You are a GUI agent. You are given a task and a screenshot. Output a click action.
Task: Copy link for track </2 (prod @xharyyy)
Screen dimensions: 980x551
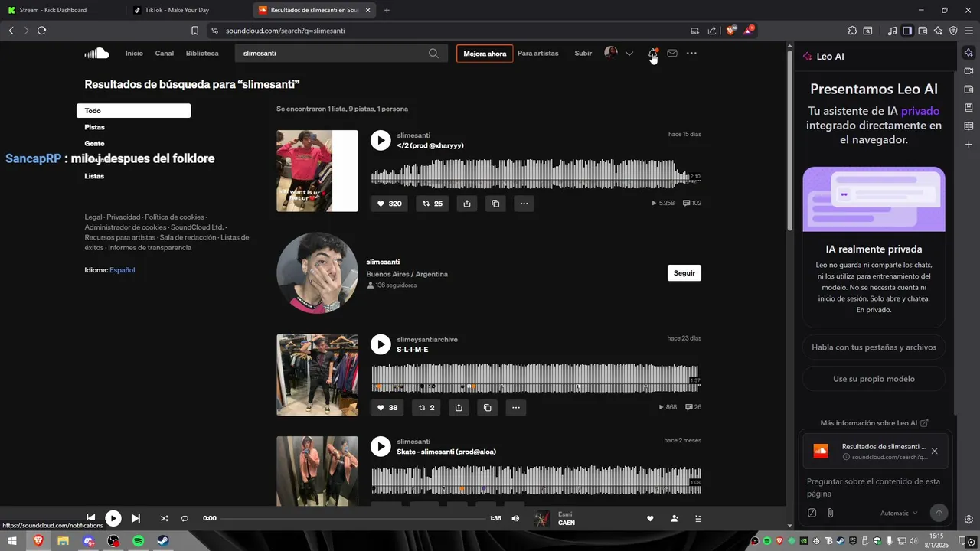pyautogui.click(x=495, y=204)
